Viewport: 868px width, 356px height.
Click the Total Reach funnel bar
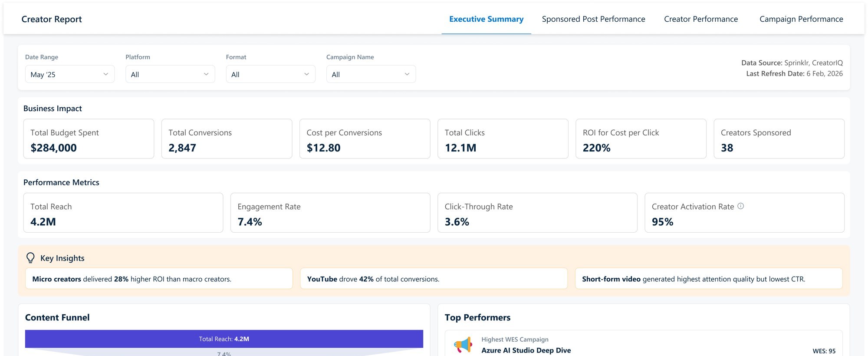[x=224, y=339]
